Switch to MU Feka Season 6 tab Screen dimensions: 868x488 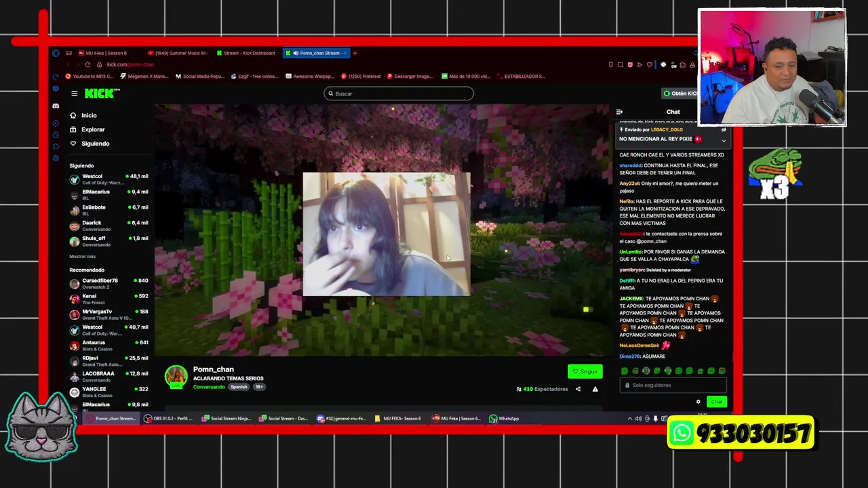point(106,53)
